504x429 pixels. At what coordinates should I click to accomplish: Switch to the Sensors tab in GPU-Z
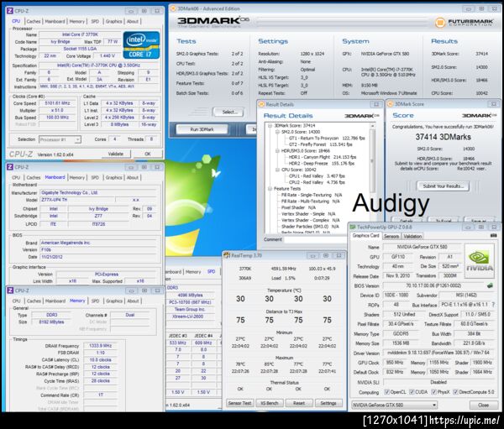pos(391,236)
